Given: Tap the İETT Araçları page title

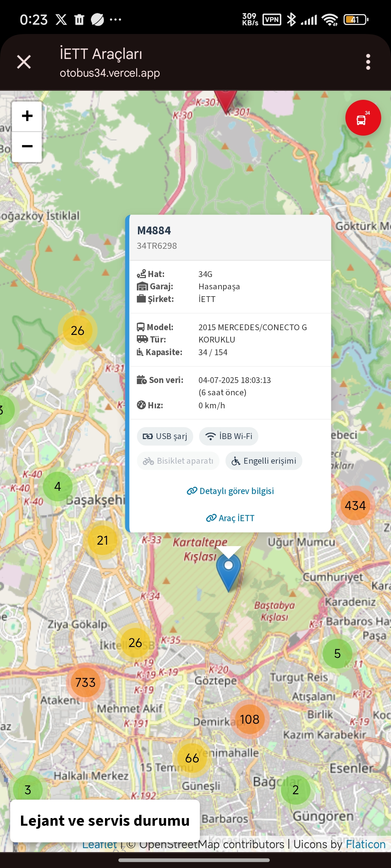Looking at the screenshot, I should 101,54.
